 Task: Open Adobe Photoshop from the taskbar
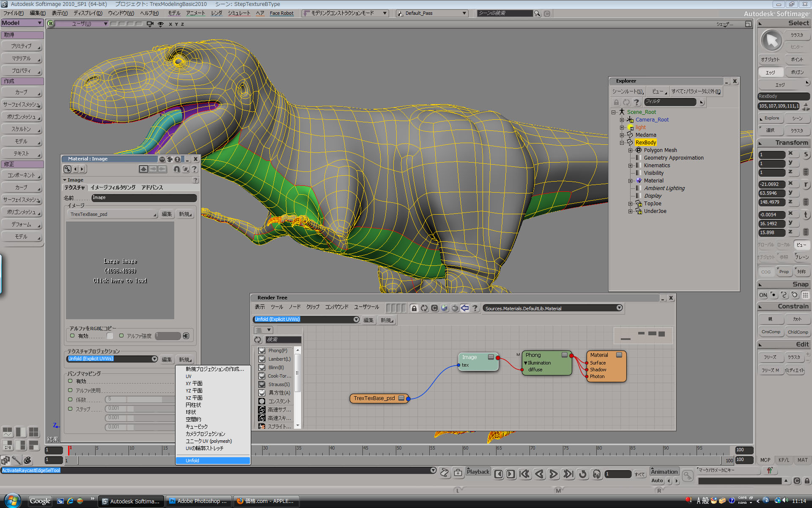coord(198,501)
